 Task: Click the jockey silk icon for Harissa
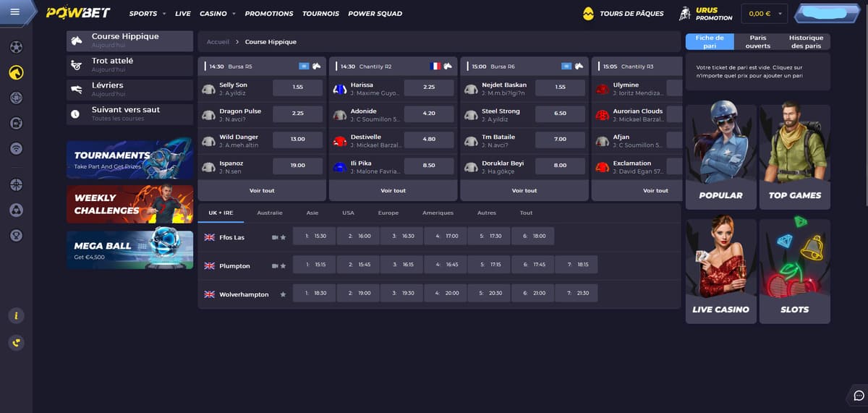pyautogui.click(x=339, y=89)
